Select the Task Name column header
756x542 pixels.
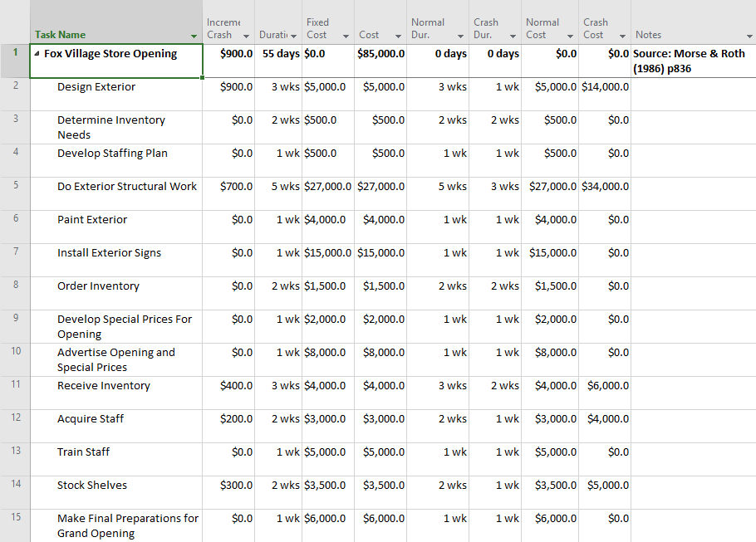pyautogui.click(x=116, y=22)
